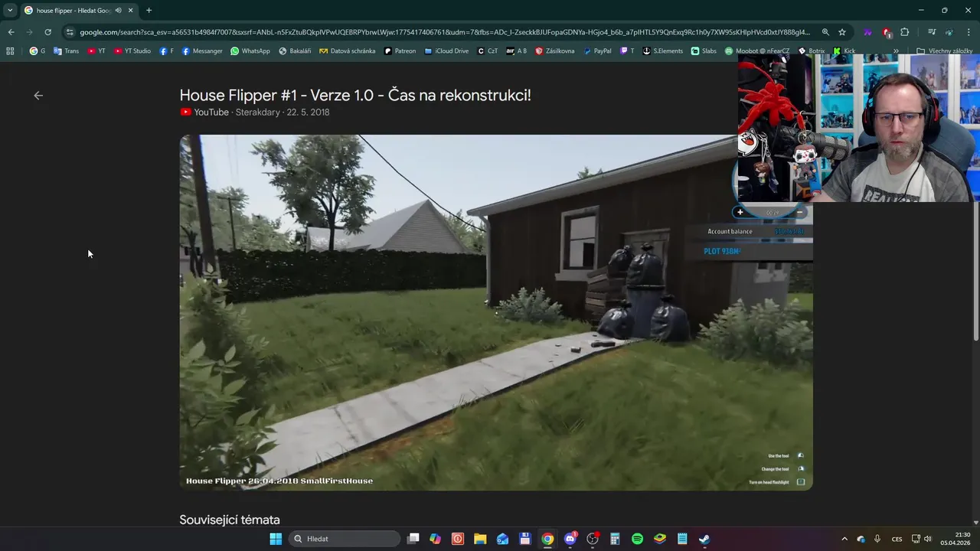Open the tab search dropdown arrow
The image size is (980, 551).
(10, 10)
